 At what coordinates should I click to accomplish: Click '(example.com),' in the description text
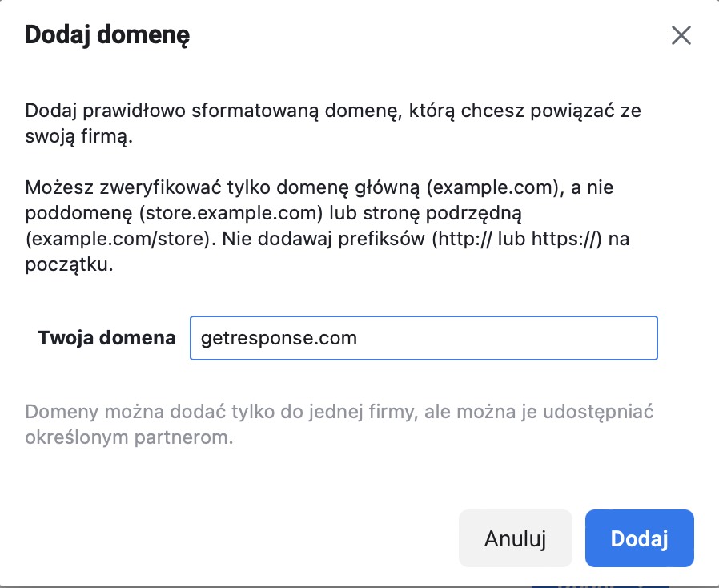(x=496, y=187)
